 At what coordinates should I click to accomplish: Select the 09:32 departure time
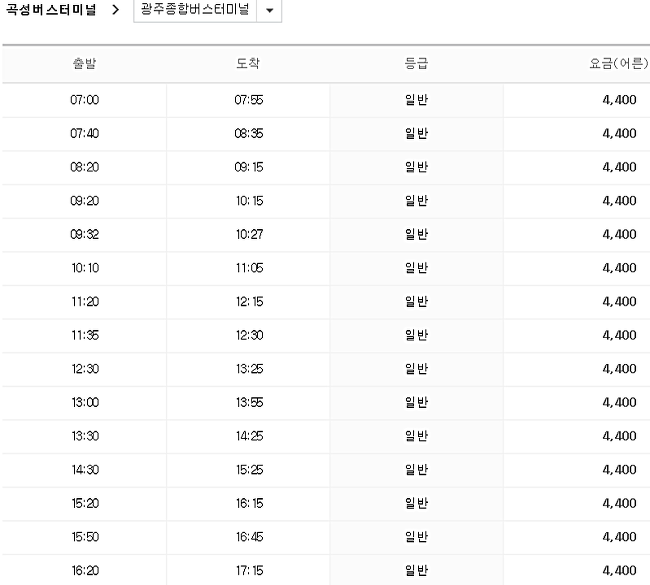[x=85, y=234]
